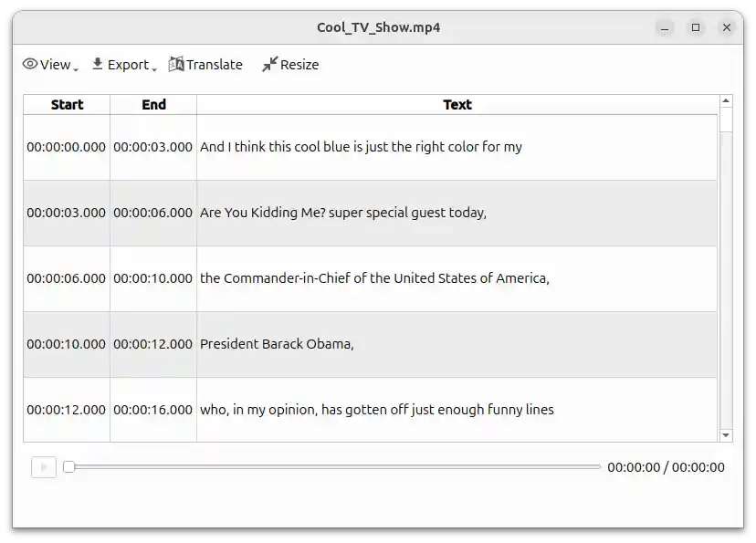
Task: Click the Export download icon
Action: (x=97, y=64)
